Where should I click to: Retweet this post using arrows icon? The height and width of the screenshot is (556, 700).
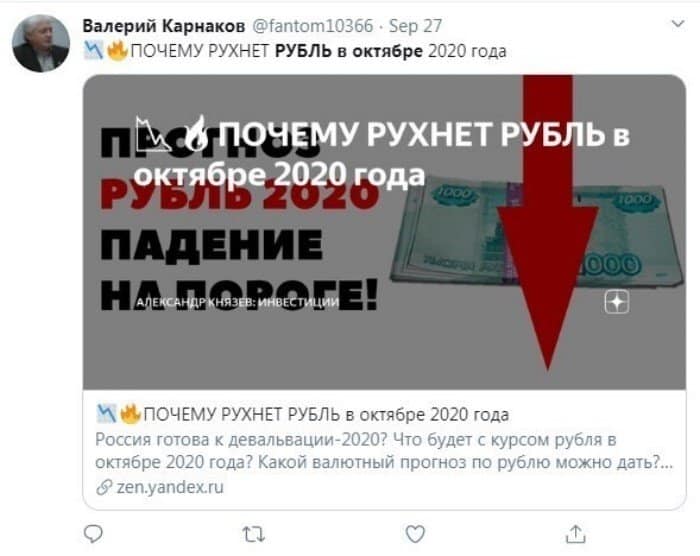pos(254,534)
